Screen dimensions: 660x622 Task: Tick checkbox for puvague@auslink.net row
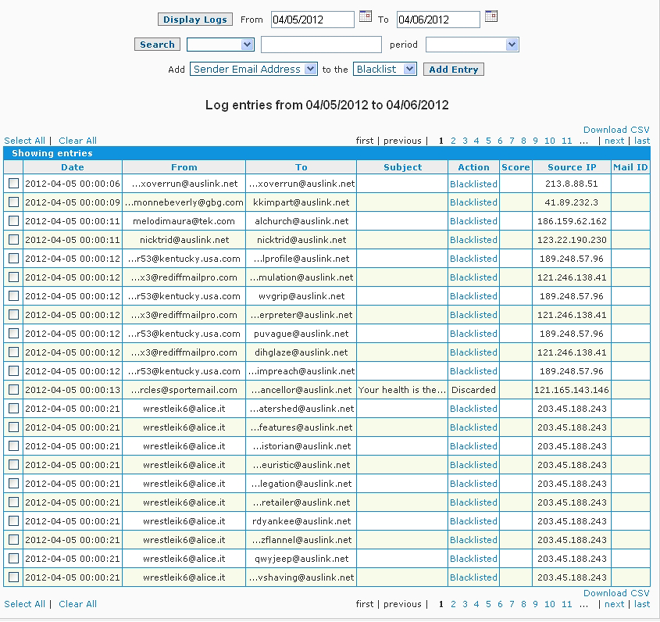point(14,334)
